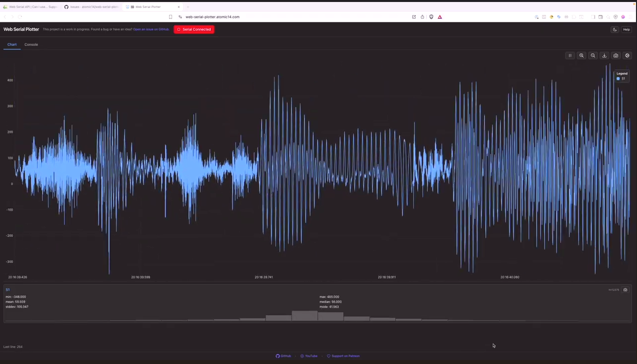
Task: Zoom in on the chart
Action: coord(581,56)
